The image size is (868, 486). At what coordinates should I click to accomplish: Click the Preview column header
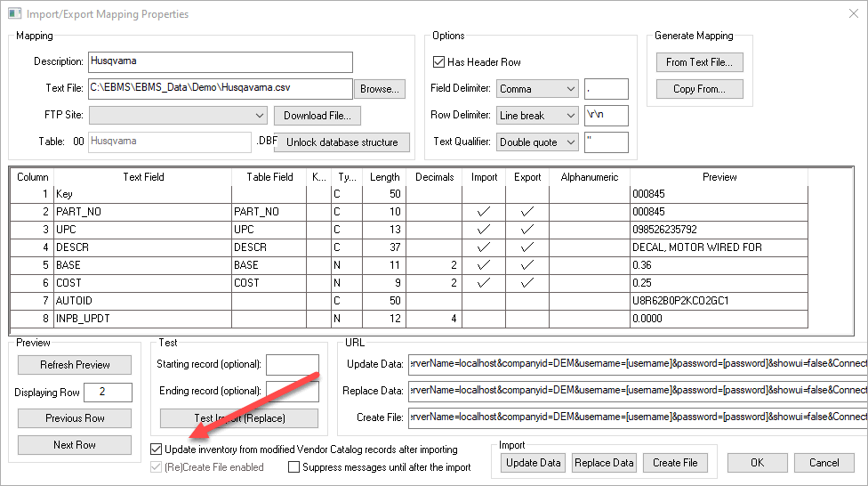pos(719,177)
